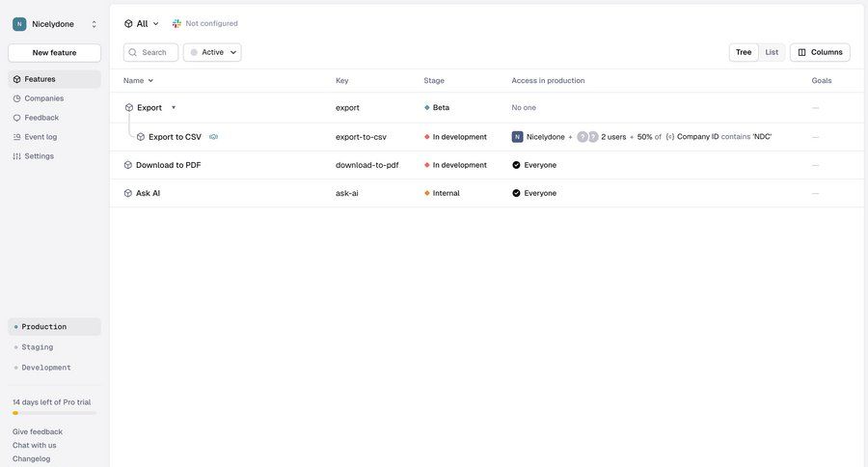The image size is (868, 467).
Task: Open the Ask AI feature
Action: click(148, 193)
